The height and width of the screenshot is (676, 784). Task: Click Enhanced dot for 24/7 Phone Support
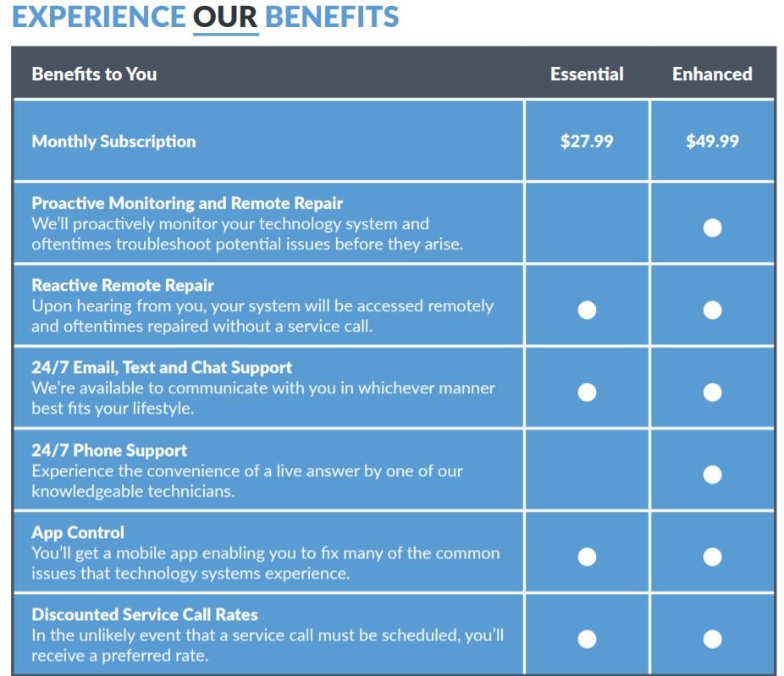712,474
